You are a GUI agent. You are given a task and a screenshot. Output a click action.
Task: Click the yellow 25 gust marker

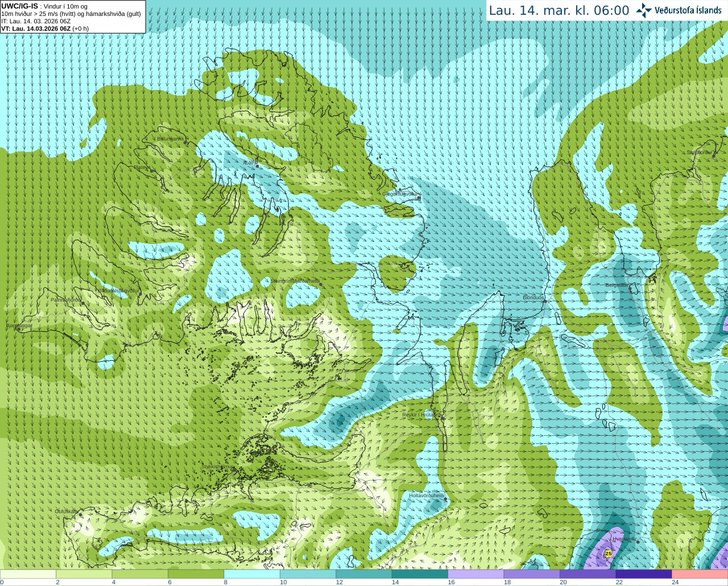[609, 553]
